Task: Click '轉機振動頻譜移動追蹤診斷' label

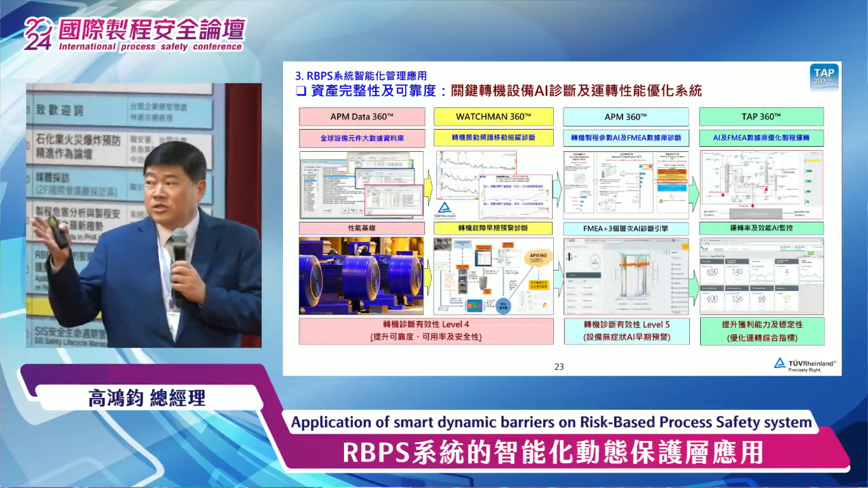Action: (493, 137)
